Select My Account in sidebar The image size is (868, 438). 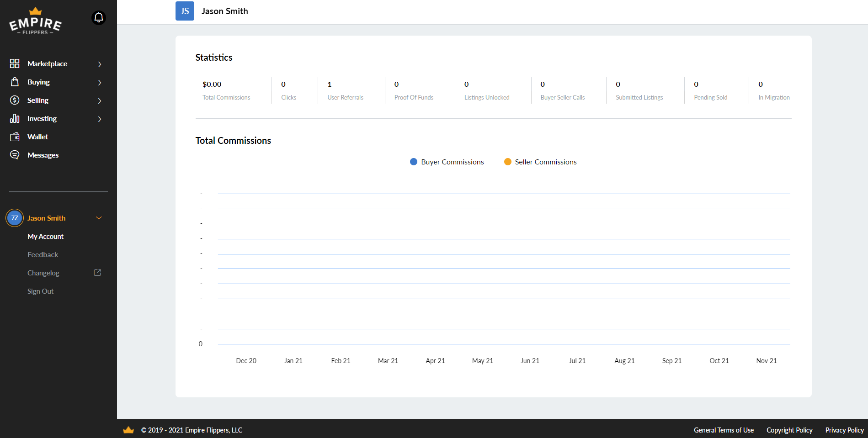point(45,236)
